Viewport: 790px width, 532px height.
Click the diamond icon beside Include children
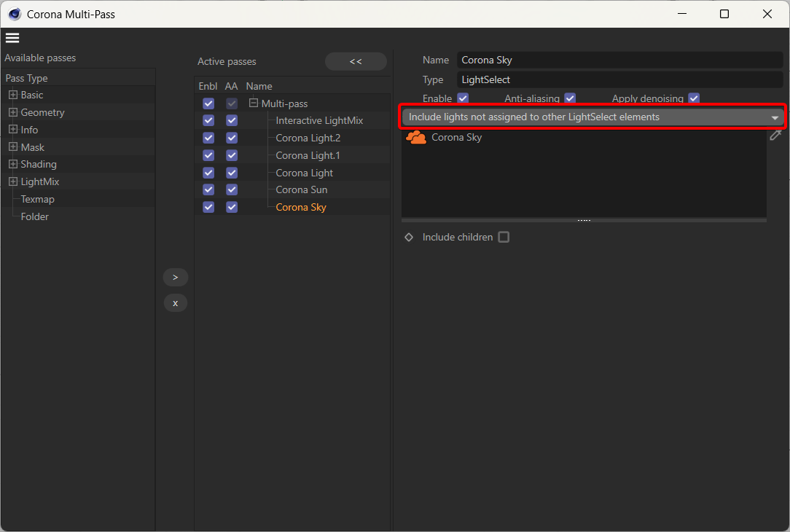pyautogui.click(x=409, y=236)
